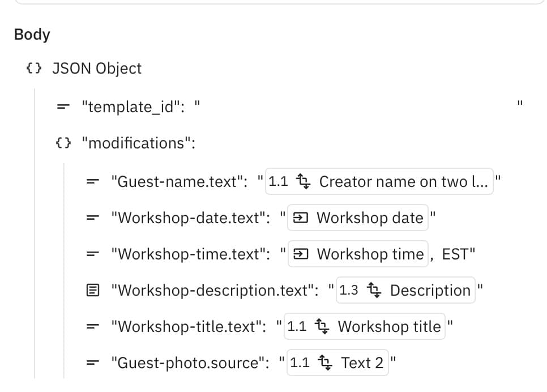This screenshot has width=547, height=392.
Task: Select the 1.1 Text 2 token
Action: 337,363
